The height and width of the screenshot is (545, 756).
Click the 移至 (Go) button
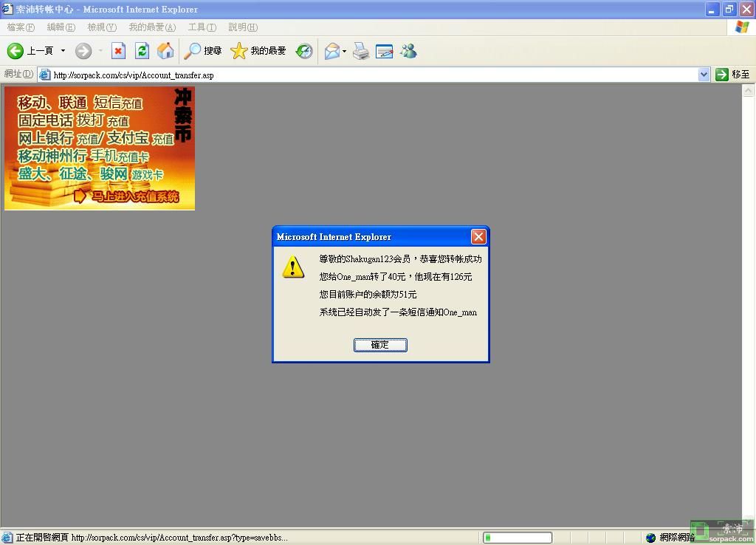(732, 75)
